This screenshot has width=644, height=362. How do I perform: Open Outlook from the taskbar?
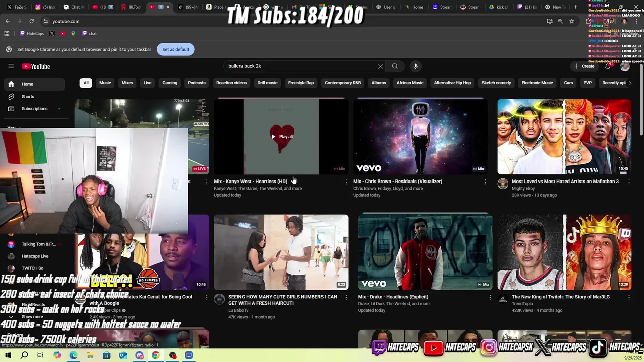(x=123, y=355)
